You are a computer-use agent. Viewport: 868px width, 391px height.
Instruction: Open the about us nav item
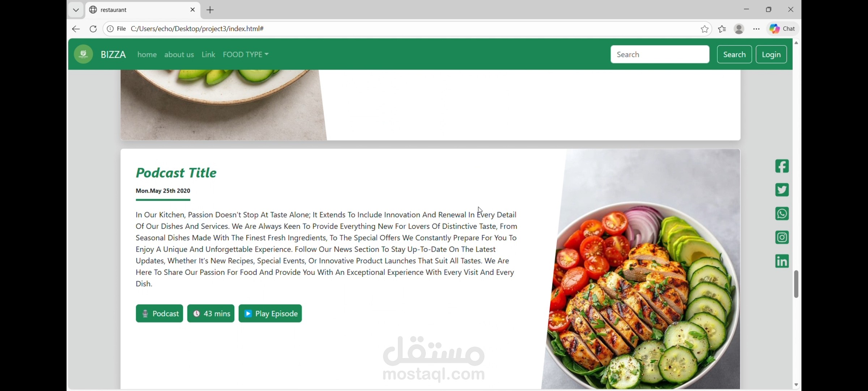coord(179,54)
